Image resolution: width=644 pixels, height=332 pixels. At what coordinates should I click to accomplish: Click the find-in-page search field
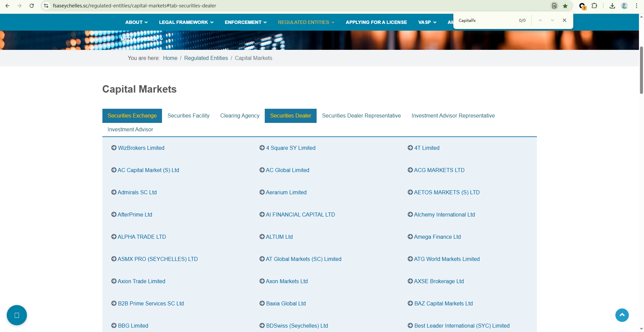(487, 21)
